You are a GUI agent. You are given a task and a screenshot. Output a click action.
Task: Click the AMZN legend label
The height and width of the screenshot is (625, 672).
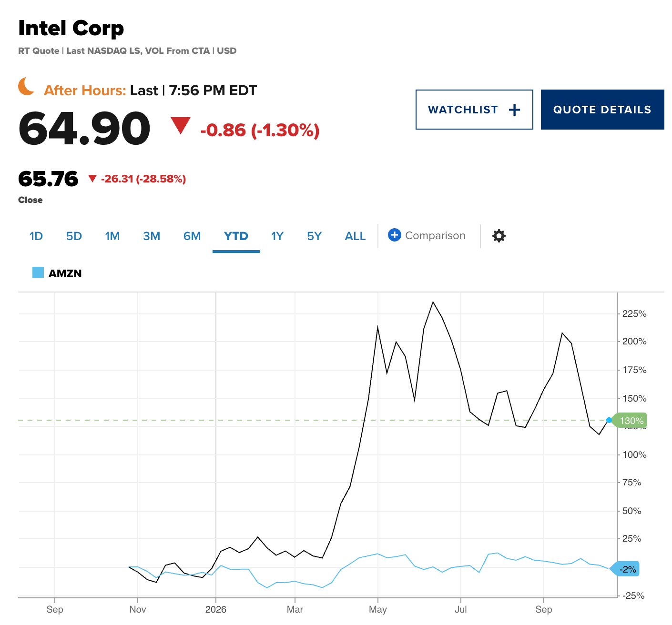pos(65,273)
